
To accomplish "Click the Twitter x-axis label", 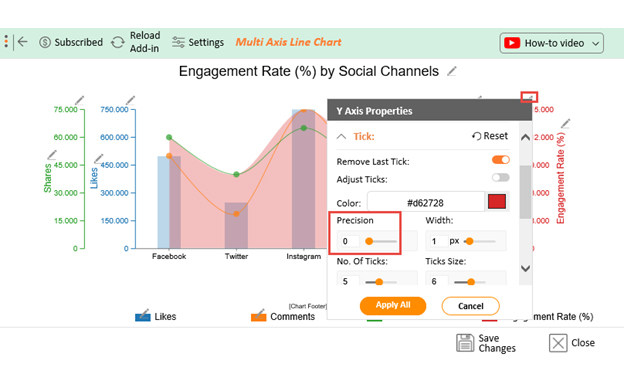I will coord(236,256).
